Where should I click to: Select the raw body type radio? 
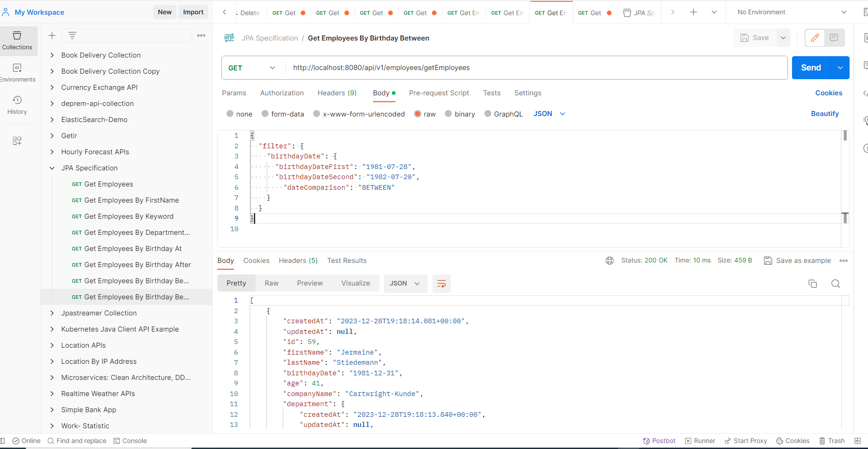pos(418,114)
